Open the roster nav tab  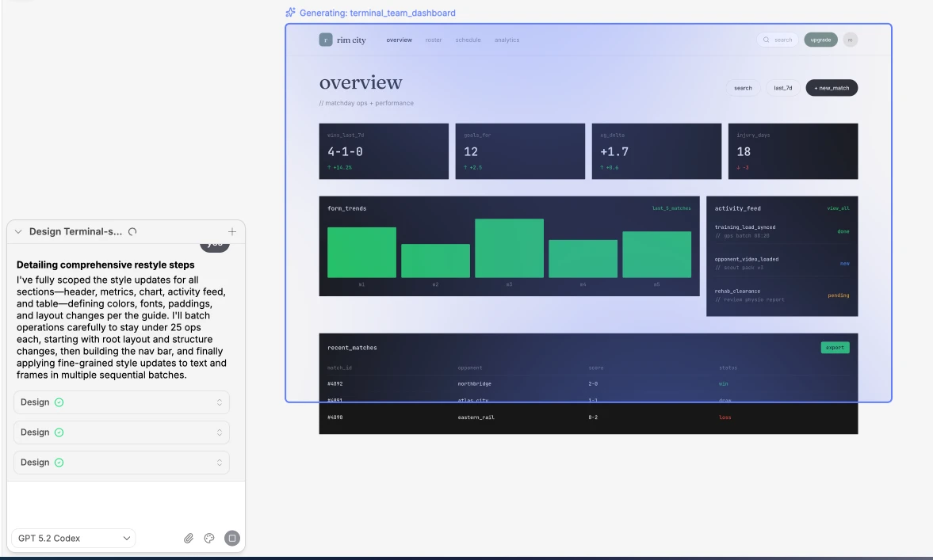(433, 40)
